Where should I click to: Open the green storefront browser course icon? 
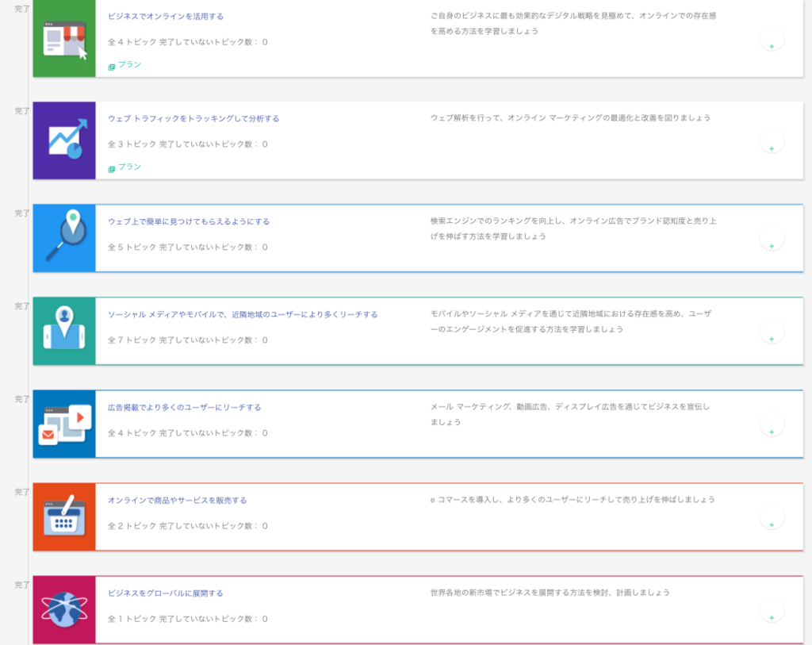coord(64,38)
